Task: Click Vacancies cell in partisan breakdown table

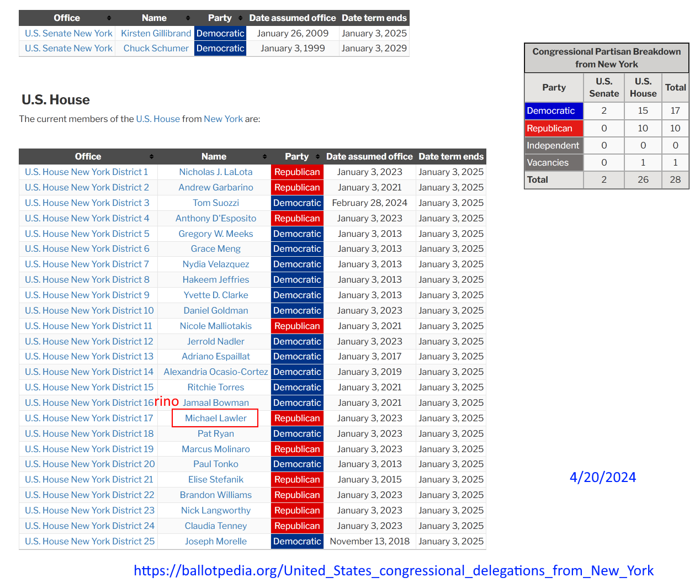Action: coord(554,163)
